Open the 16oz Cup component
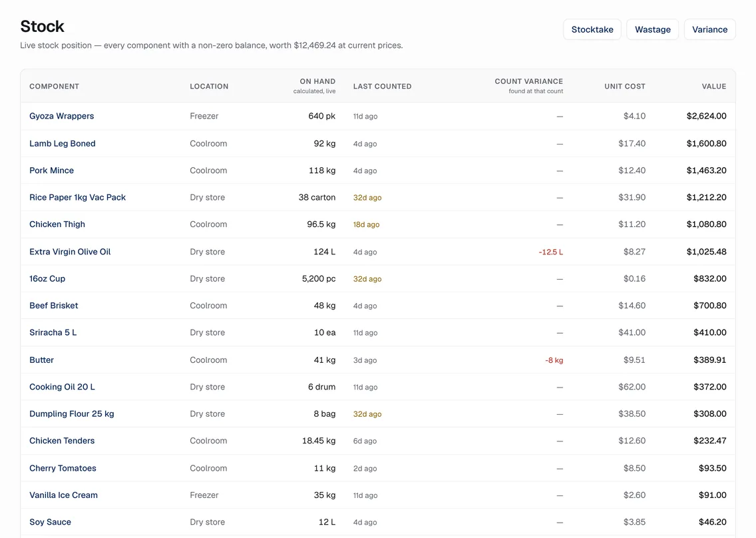 pyautogui.click(x=47, y=279)
